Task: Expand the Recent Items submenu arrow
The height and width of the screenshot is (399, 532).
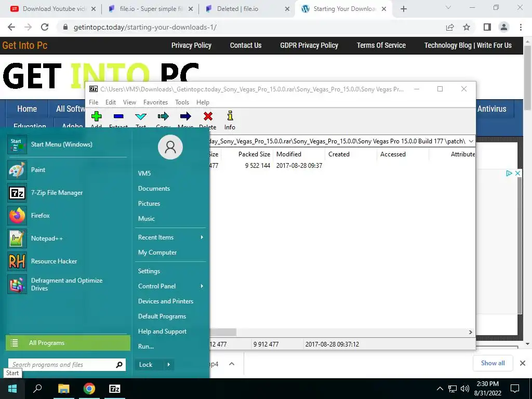Action: pos(202,237)
